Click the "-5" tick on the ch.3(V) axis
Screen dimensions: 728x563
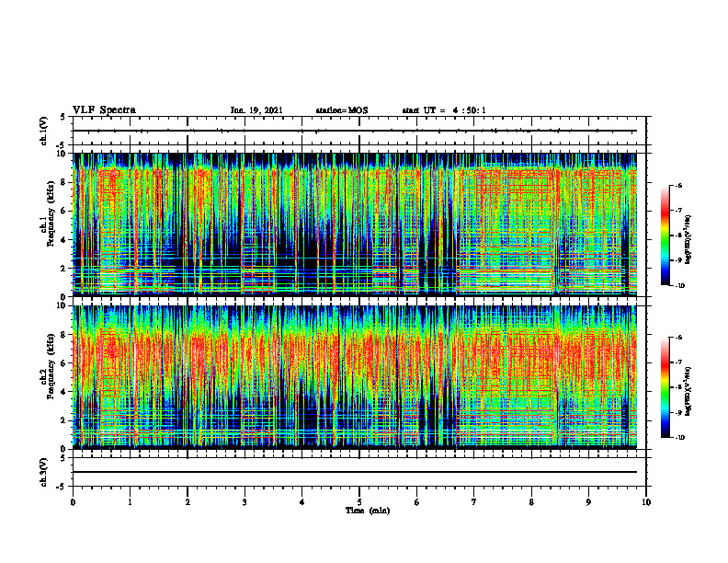tap(62, 486)
